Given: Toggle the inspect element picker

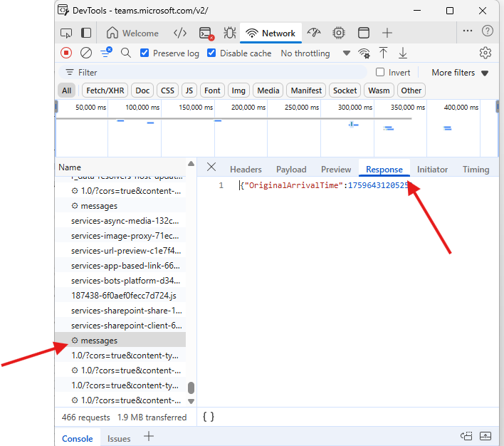Looking at the screenshot, I should 66,33.
